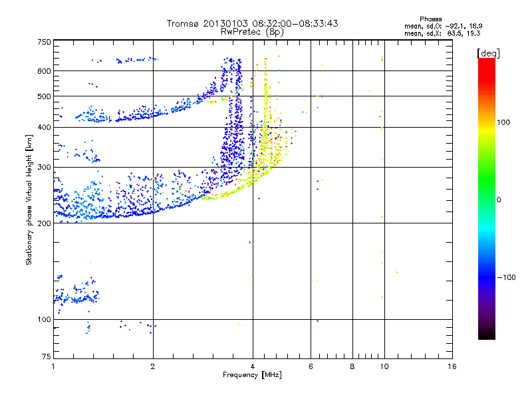Click the colorbar '100' label beside yellow

(503, 122)
